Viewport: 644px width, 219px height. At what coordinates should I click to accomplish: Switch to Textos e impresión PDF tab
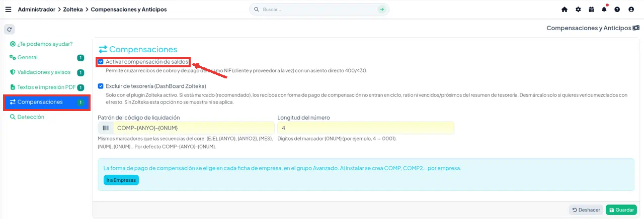[46, 87]
